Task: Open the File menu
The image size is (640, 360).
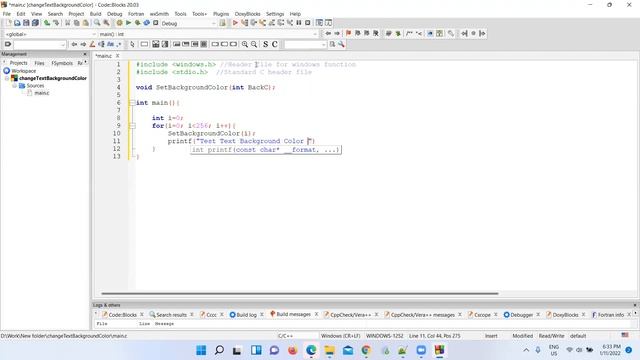Action: [7, 14]
